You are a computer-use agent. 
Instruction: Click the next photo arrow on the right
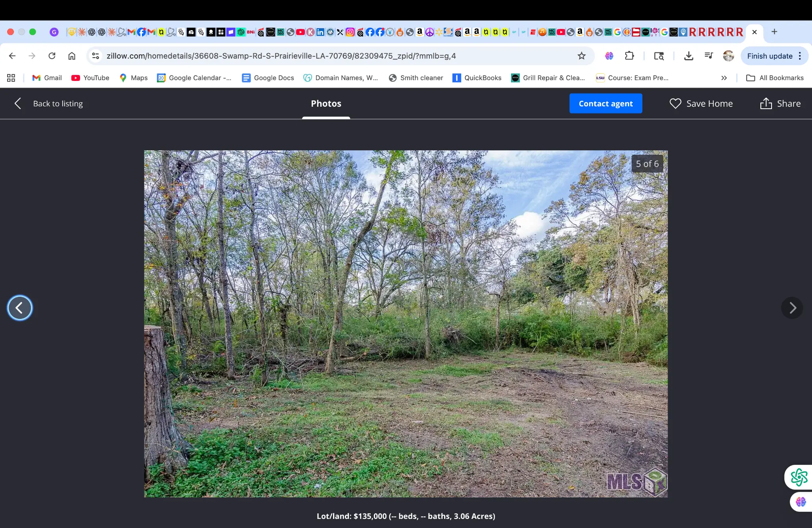pos(792,307)
